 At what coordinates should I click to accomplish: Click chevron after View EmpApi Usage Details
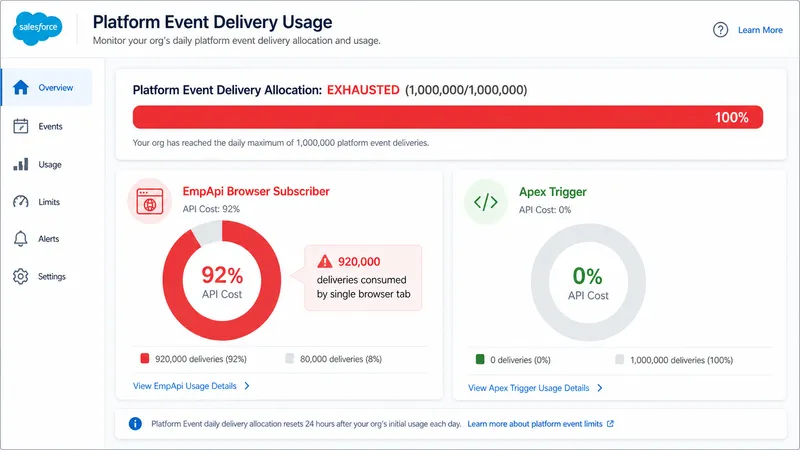click(x=247, y=386)
